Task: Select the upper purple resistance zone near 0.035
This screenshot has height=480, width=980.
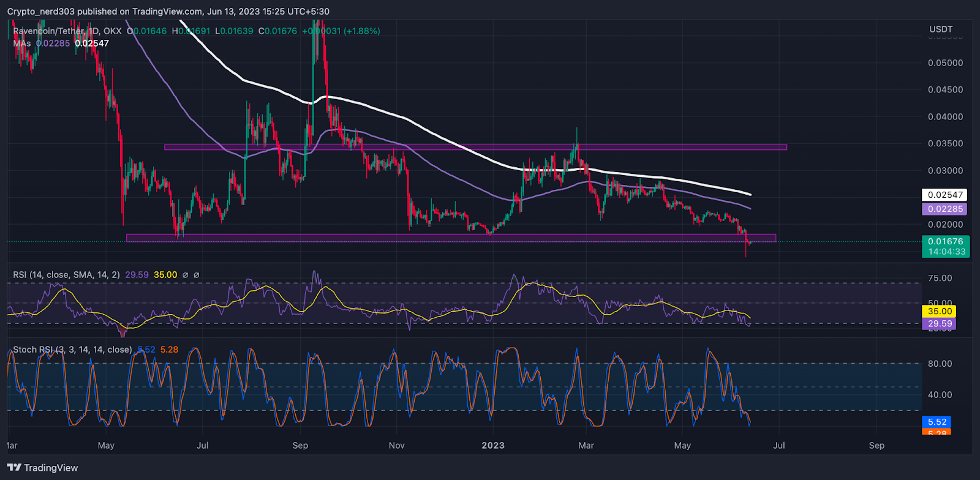Action: click(x=475, y=147)
